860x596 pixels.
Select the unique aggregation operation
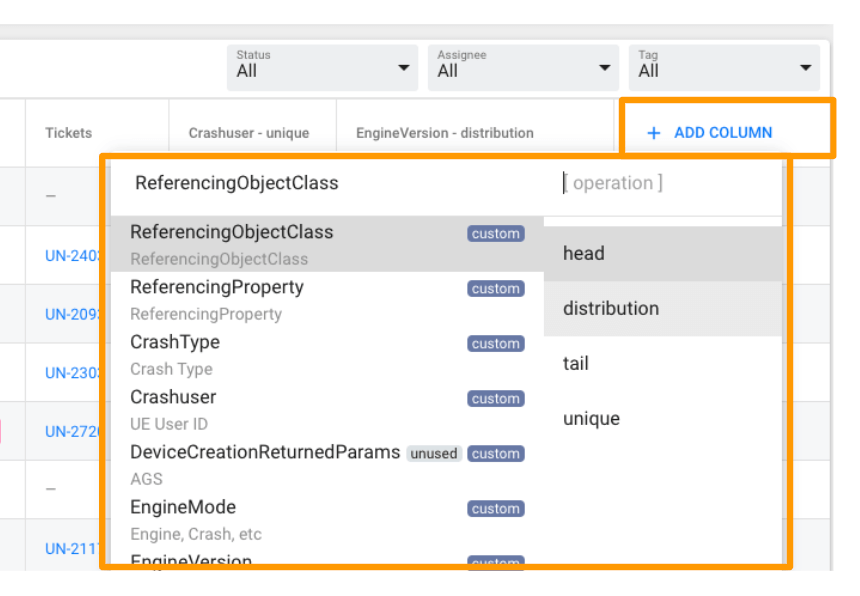tap(591, 418)
